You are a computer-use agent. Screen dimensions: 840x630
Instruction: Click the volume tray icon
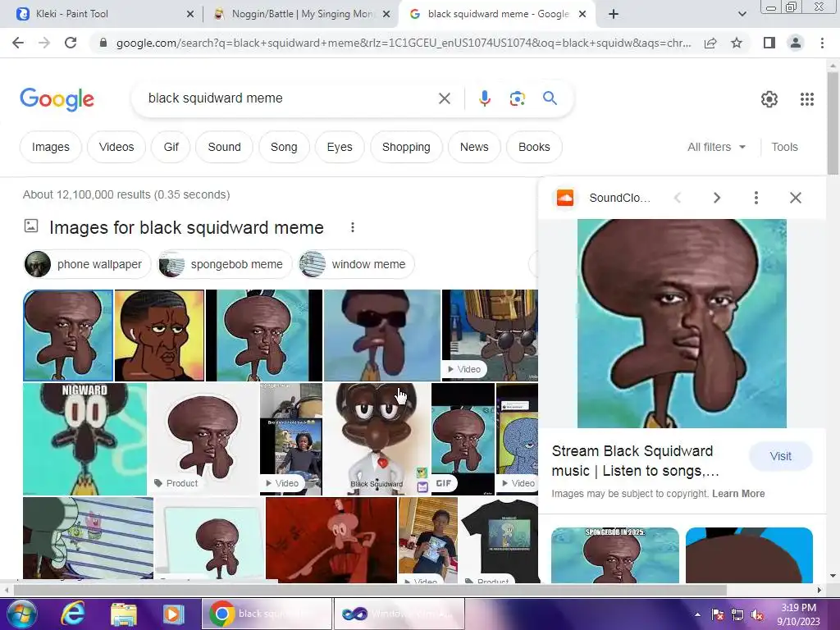pos(757,614)
